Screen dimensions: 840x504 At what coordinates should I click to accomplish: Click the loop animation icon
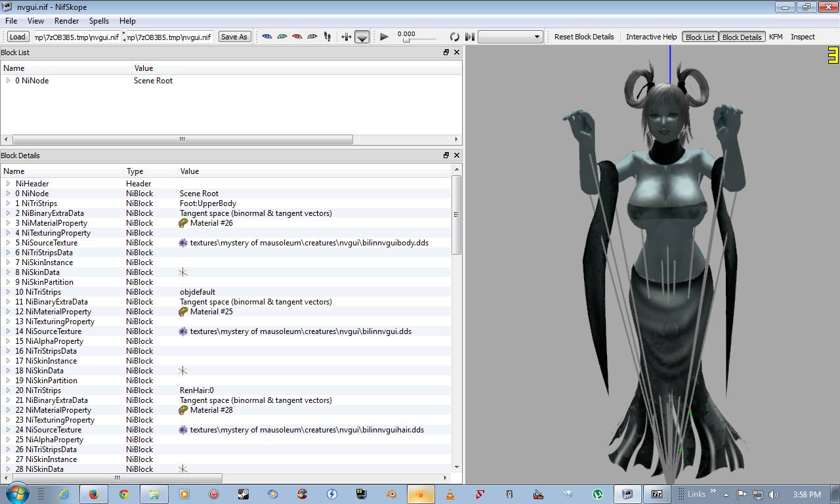tap(454, 37)
